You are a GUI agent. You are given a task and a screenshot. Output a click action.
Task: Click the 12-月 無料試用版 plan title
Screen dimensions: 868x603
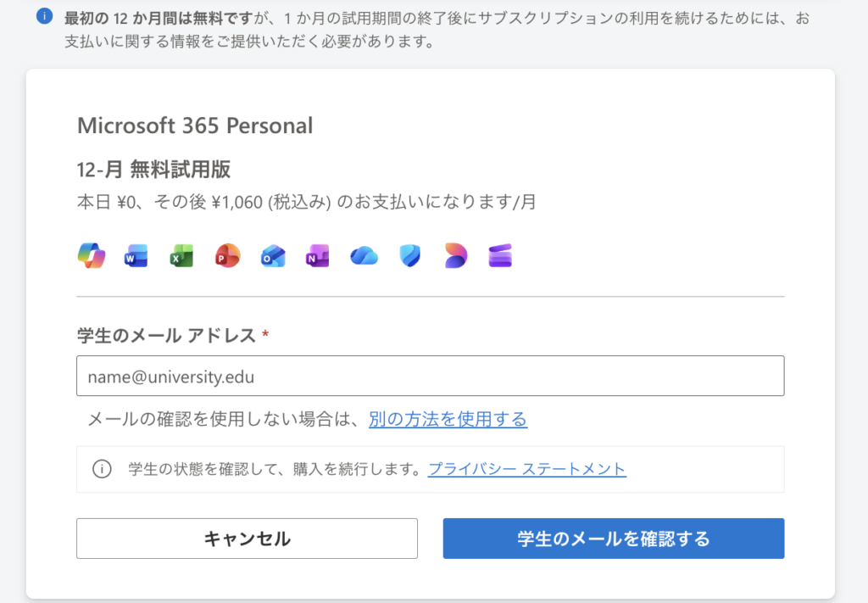point(153,170)
